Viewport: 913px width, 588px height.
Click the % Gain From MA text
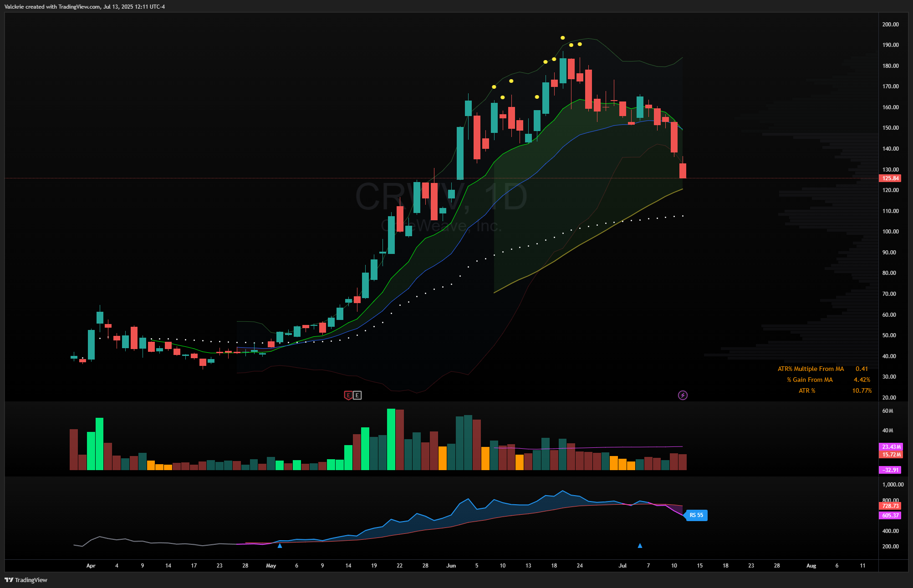tap(810, 380)
